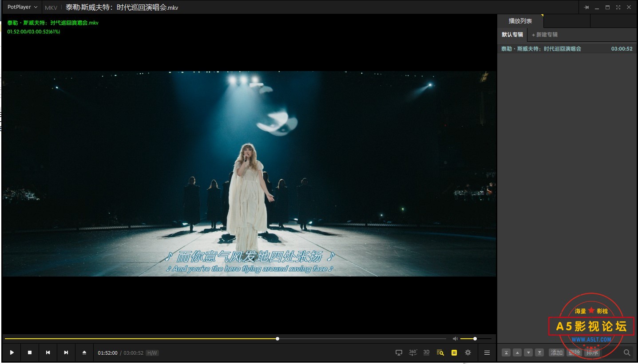Open a file with the eject icon
The width and height of the screenshot is (638, 364).
point(84,352)
